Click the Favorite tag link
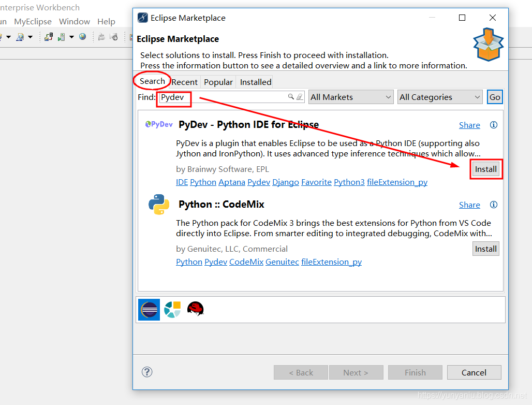532x405 pixels. click(316, 182)
